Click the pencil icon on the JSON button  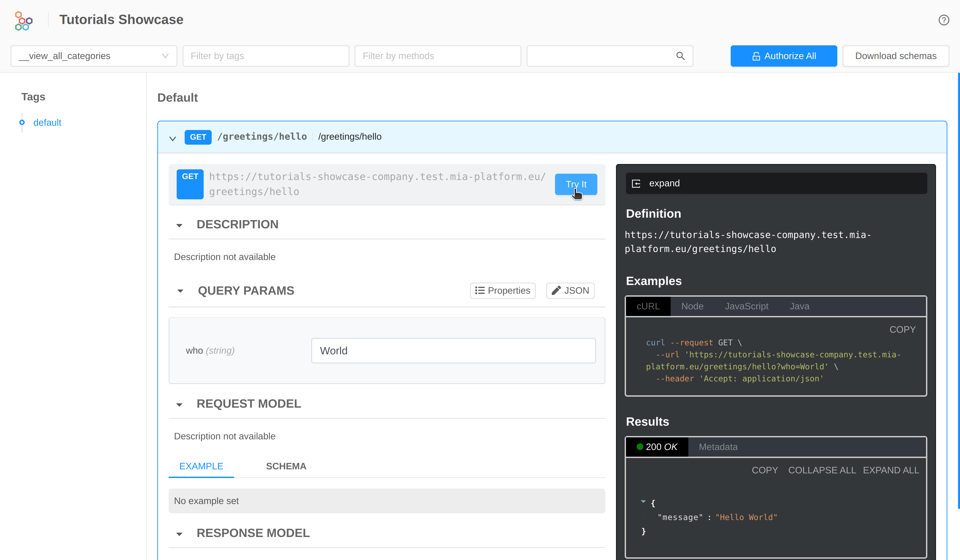pos(556,290)
